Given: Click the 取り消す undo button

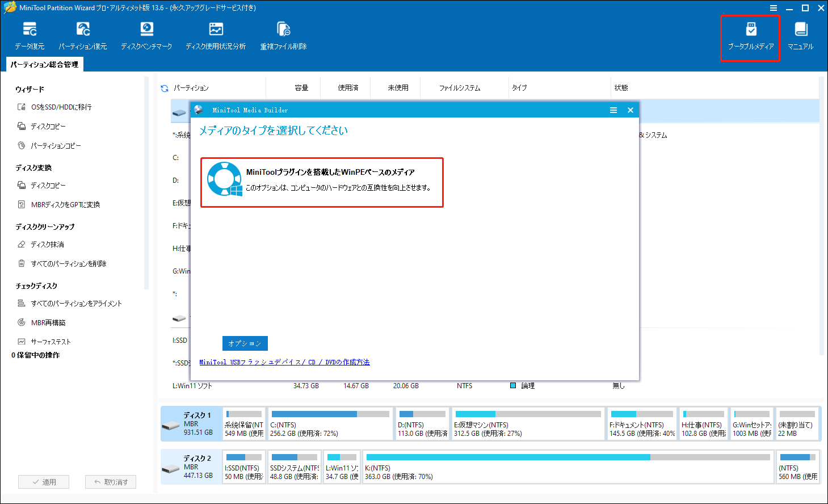Looking at the screenshot, I should 111,482.
